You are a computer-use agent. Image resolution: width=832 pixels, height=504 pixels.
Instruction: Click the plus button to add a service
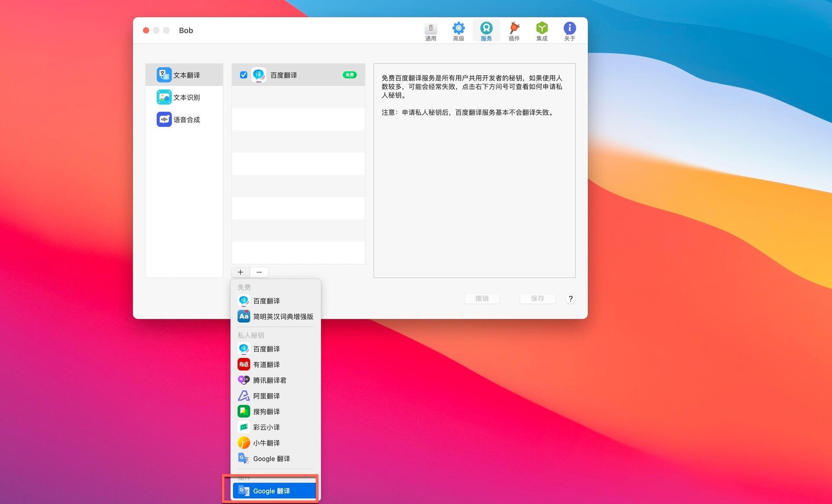tap(240, 272)
